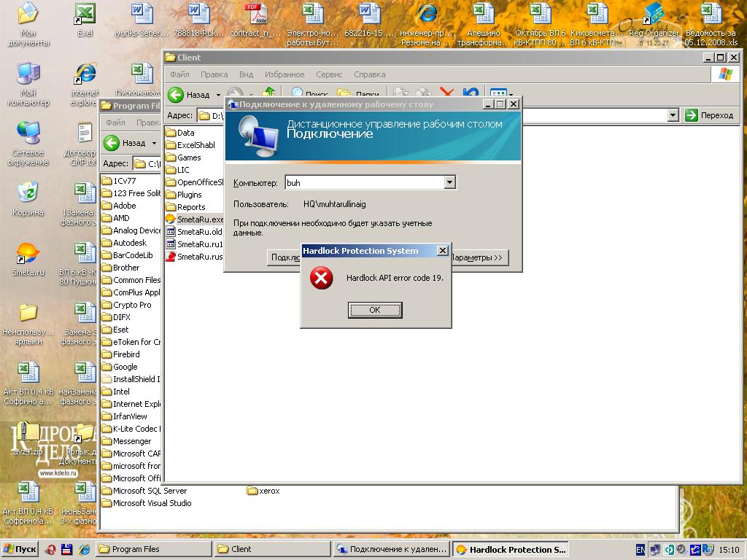Select the SmetaRu.exe file icon

(x=171, y=219)
